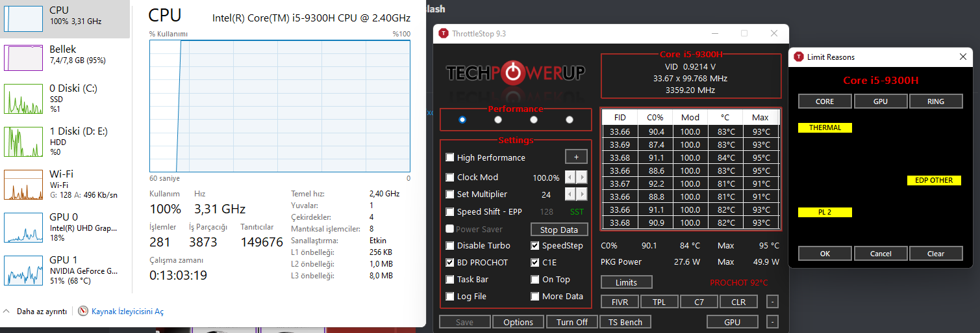The image size is (980, 333).
Task: Click the yellow EDP OTHER indicator
Action: pyautogui.click(x=934, y=180)
